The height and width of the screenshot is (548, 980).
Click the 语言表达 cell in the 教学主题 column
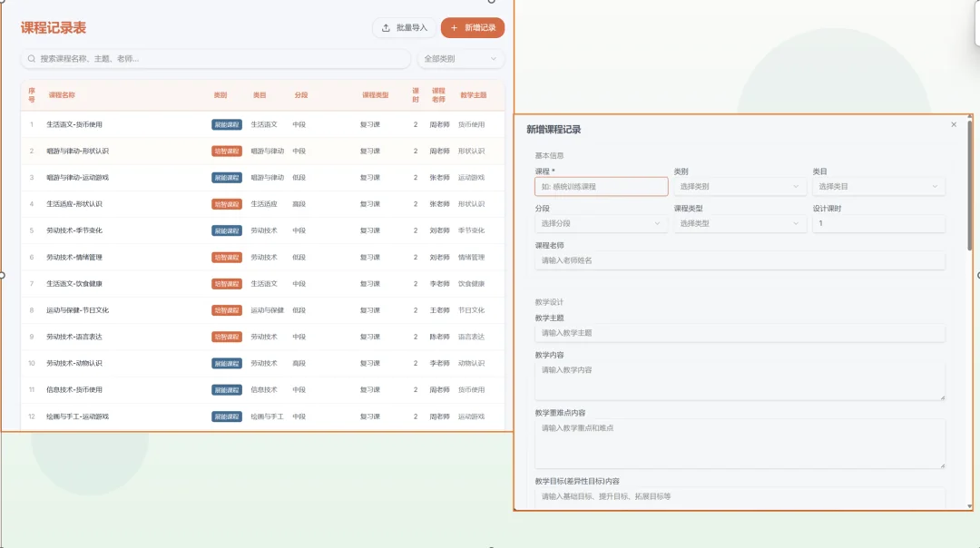coord(471,337)
